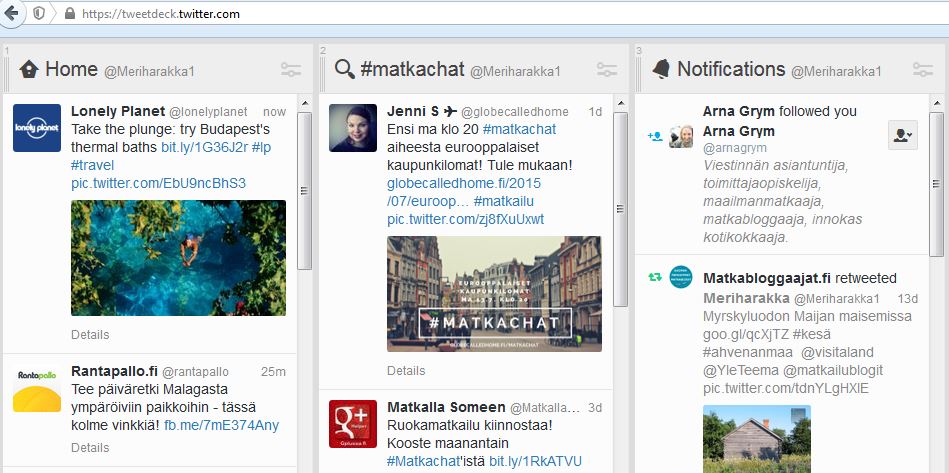The height and width of the screenshot is (473, 949).
Task: Click the #ahvenanmaa hashtag
Action: [x=749, y=352]
